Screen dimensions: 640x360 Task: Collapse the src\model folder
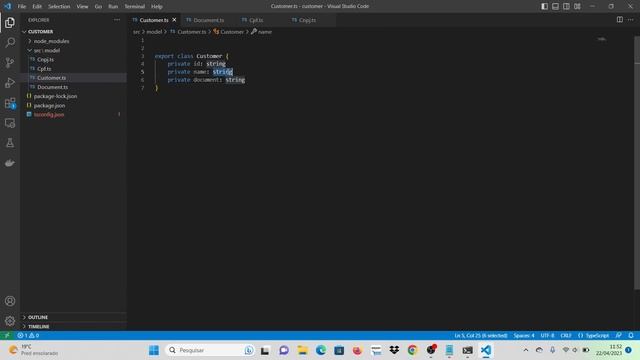click(x=47, y=50)
